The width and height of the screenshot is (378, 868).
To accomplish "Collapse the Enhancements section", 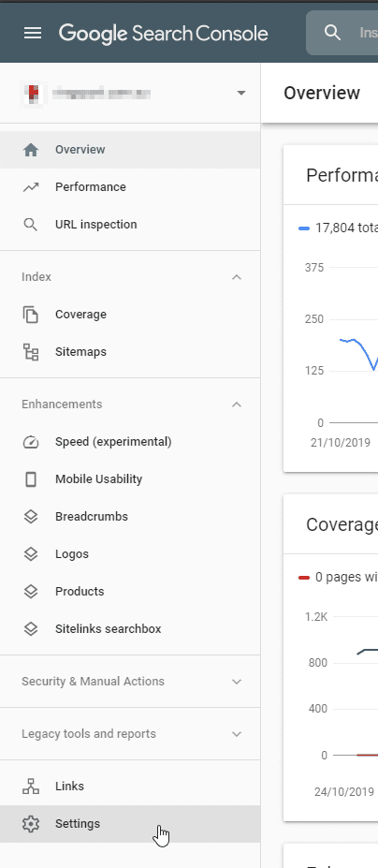I will coord(237,405).
